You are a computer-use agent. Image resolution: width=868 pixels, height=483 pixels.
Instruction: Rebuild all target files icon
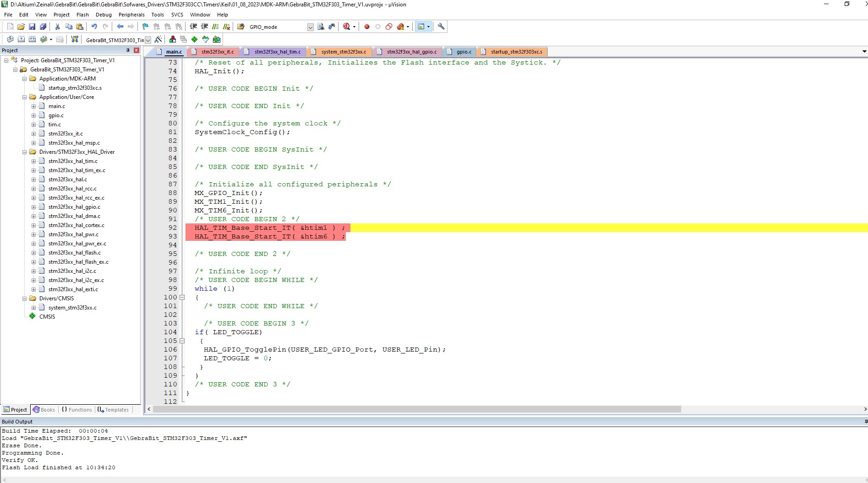(x=32, y=39)
